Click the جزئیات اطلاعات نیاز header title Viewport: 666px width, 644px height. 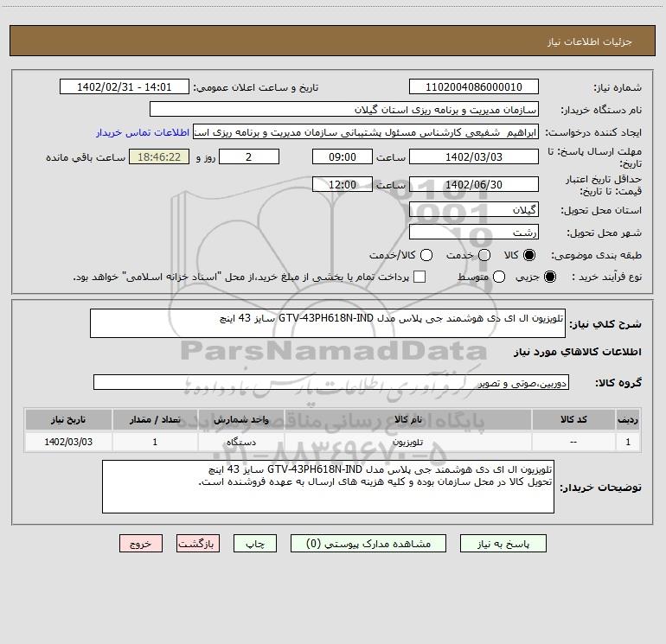click(590, 41)
